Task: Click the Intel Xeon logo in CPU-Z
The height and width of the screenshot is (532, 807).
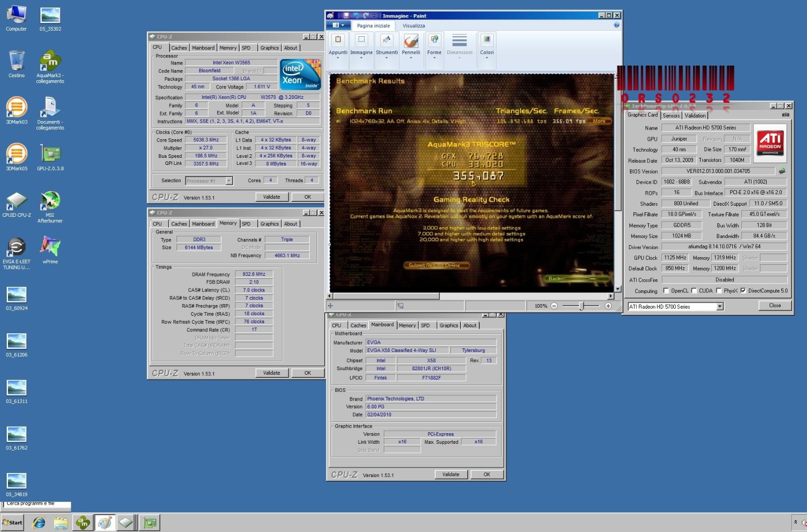Action: (300, 75)
